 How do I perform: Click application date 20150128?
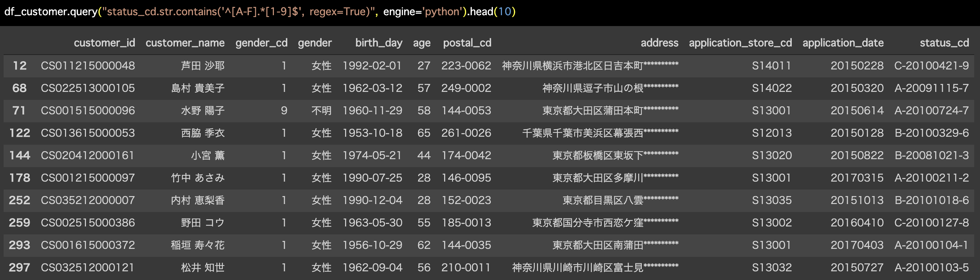pyautogui.click(x=857, y=133)
